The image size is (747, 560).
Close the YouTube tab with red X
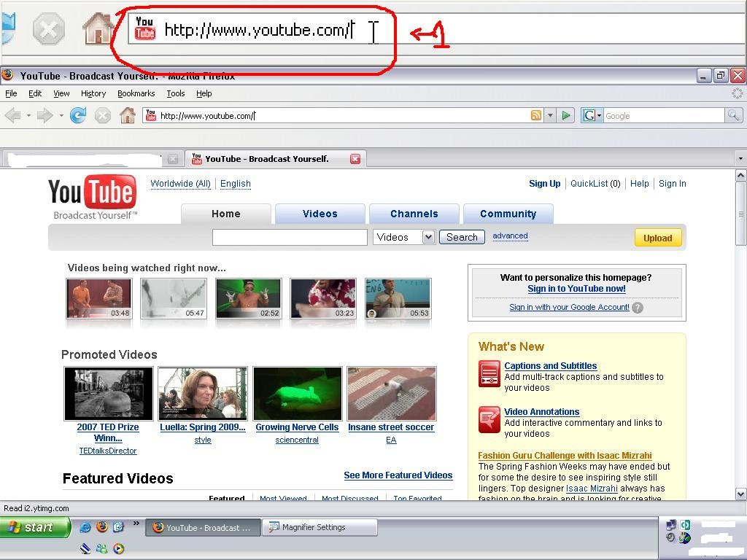355,159
